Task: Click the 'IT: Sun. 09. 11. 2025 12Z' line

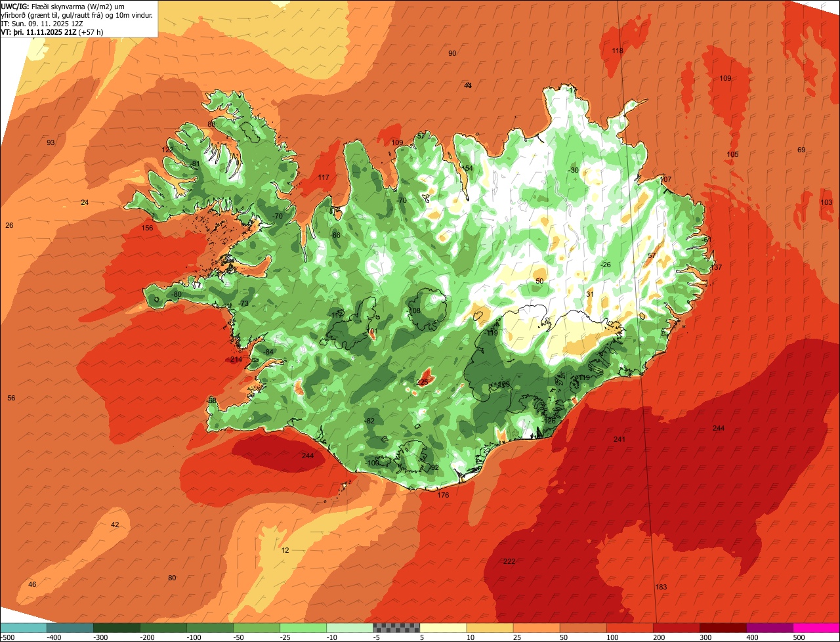Action: pos(41,24)
